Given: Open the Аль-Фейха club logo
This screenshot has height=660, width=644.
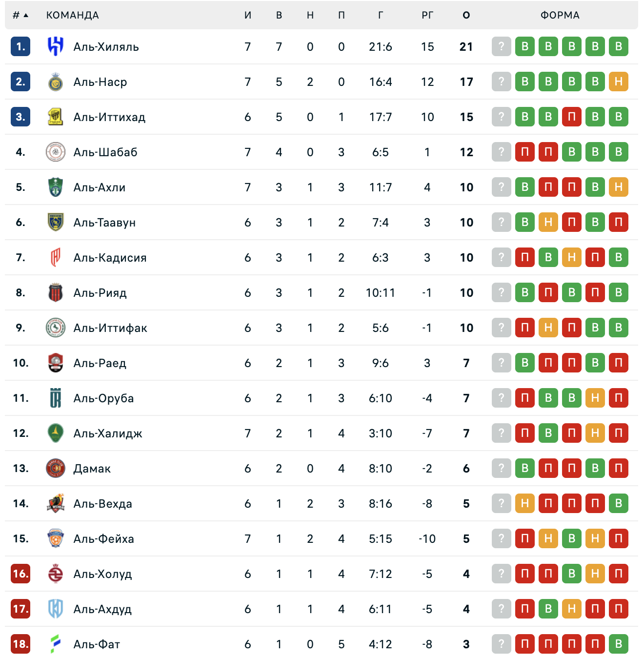Looking at the screenshot, I should click(x=56, y=538).
